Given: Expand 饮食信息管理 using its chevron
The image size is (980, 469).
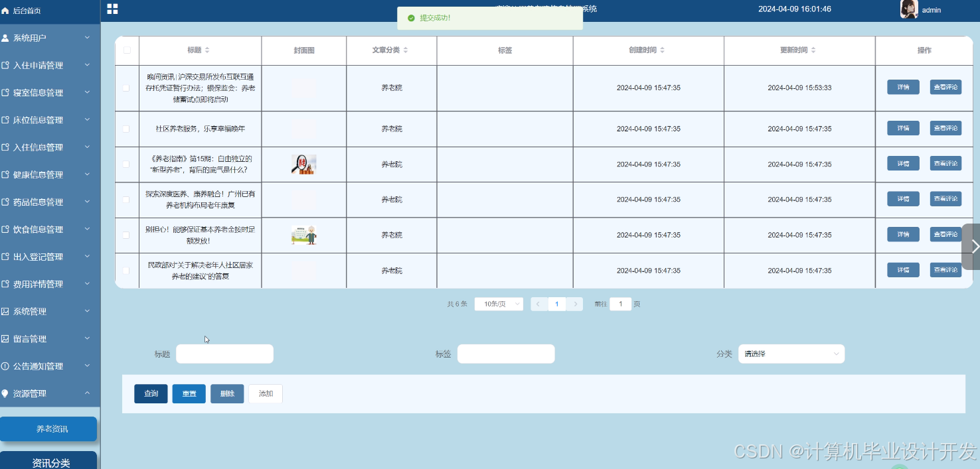Looking at the screenshot, I should pyautogui.click(x=87, y=229).
